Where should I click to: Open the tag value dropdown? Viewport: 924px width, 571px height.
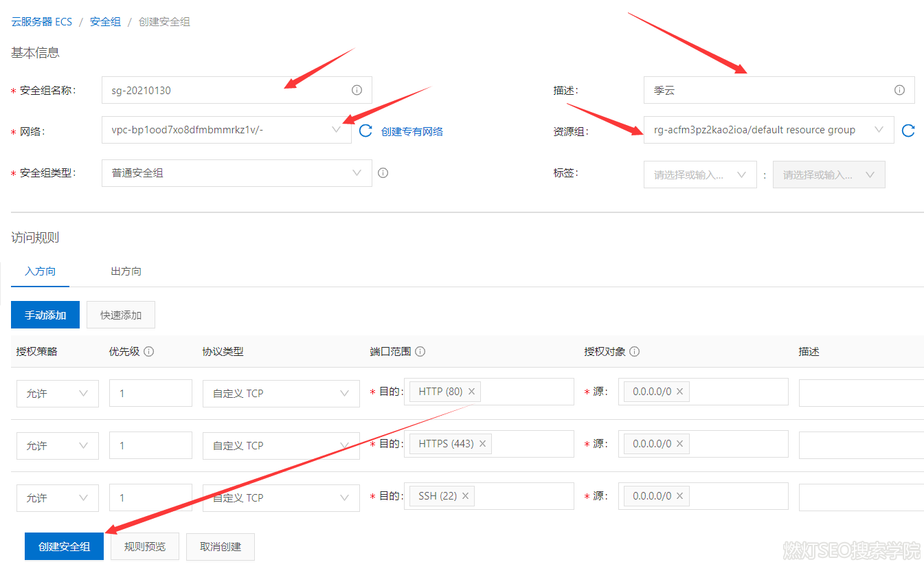[829, 175]
